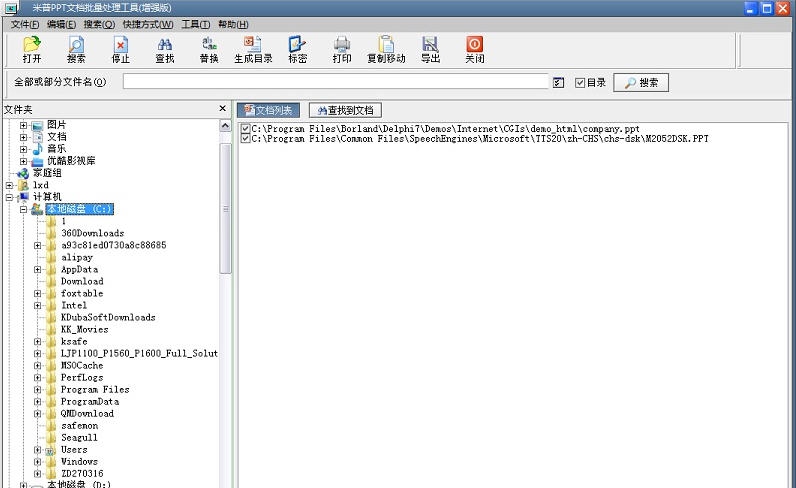Uncheck the M2052DSK.PPT file checkbox
This screenshot has height=488, width=796.
click(x=246, y=139)
